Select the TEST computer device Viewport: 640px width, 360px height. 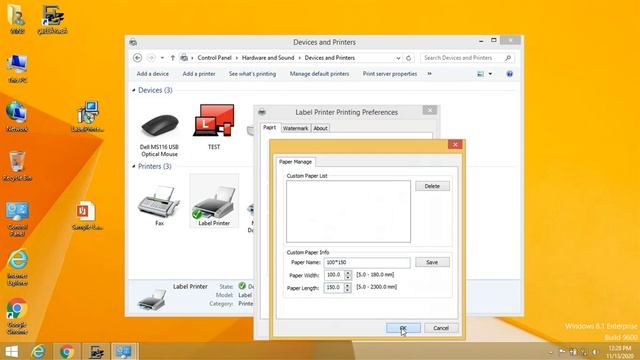pyautogui.click(x=214, y=127)
